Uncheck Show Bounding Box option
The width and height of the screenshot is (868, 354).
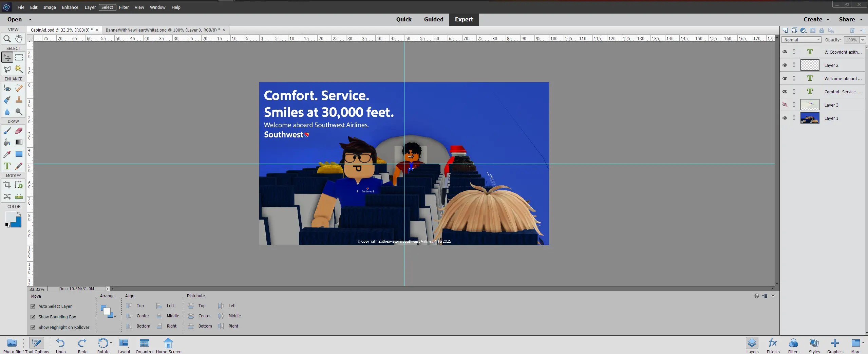(x=33, y=317)
